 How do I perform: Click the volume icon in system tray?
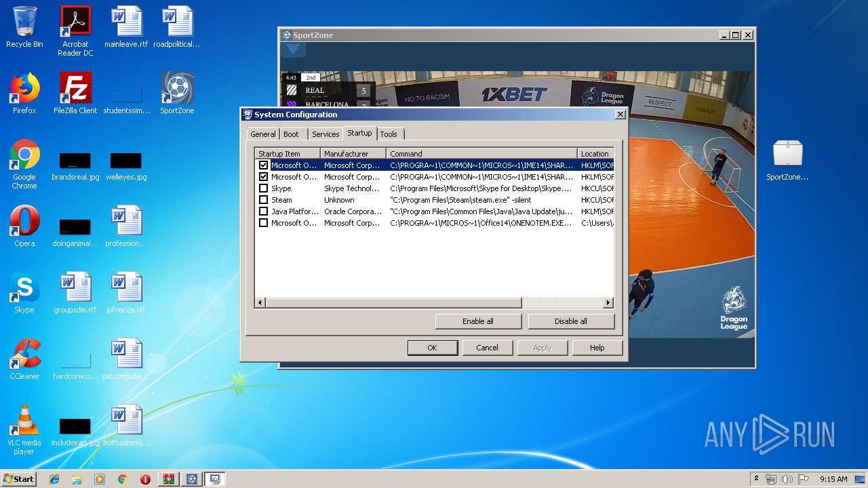[787, 479]
